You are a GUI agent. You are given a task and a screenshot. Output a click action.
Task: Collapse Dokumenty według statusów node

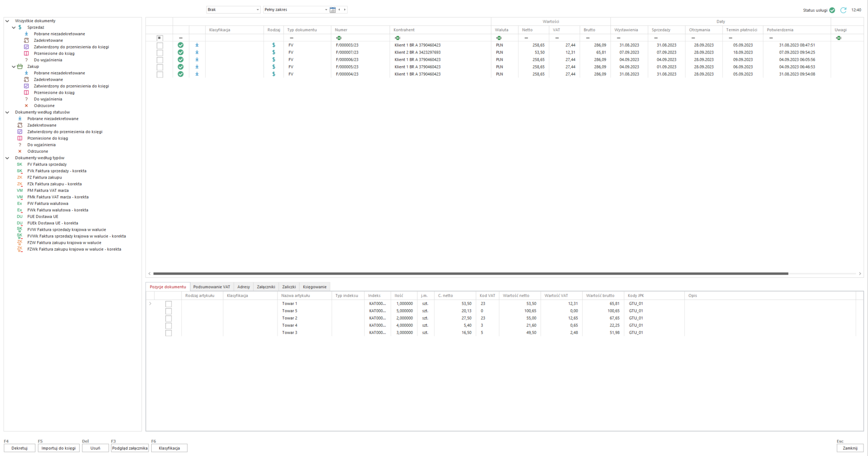(x=7, y=112)
